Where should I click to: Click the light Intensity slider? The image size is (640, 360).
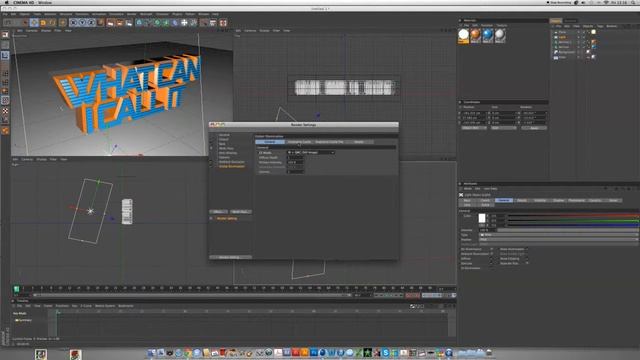coord(567,230)
